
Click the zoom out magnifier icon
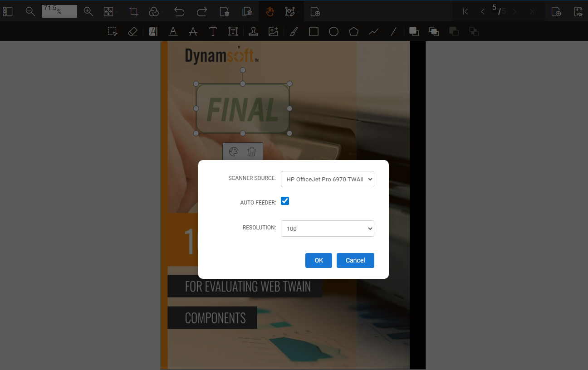30,12
